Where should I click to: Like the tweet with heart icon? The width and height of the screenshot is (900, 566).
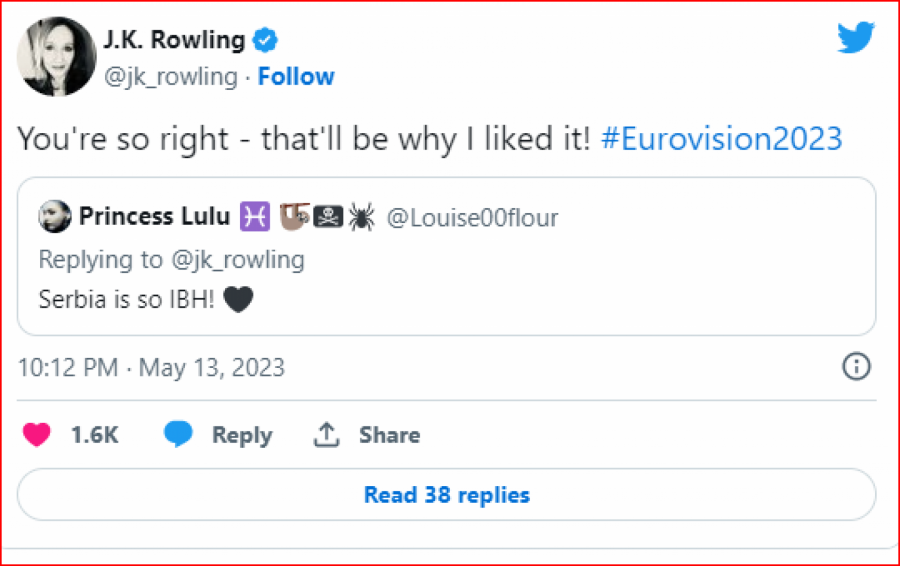point(36,435)
